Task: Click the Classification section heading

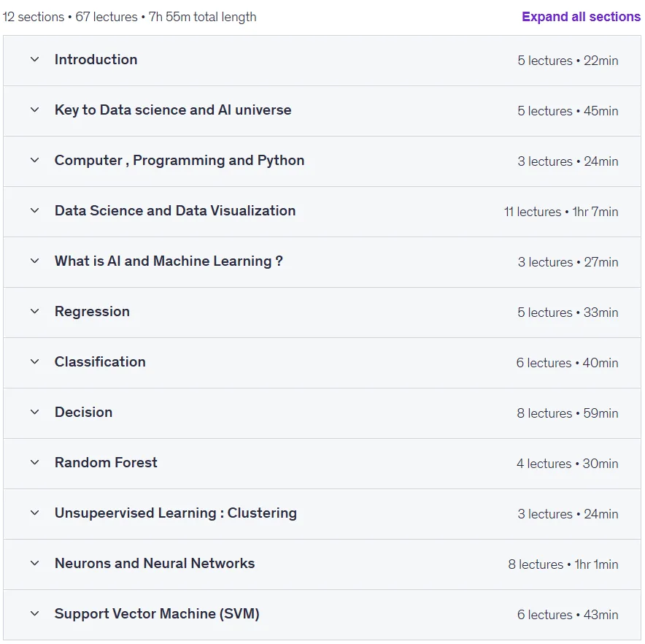Action: click(100, 362)
